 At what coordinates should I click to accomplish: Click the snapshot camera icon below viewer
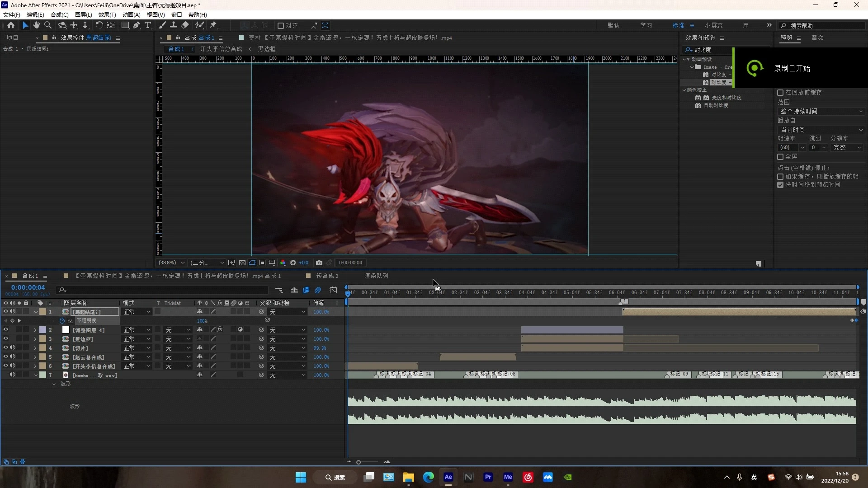click(x=319, y=263)
